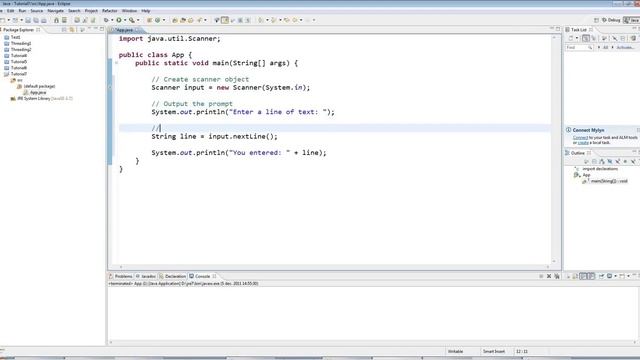Click the Back navigation arrow icon
The image size is (640, 360).
click(x=295, y=20)
